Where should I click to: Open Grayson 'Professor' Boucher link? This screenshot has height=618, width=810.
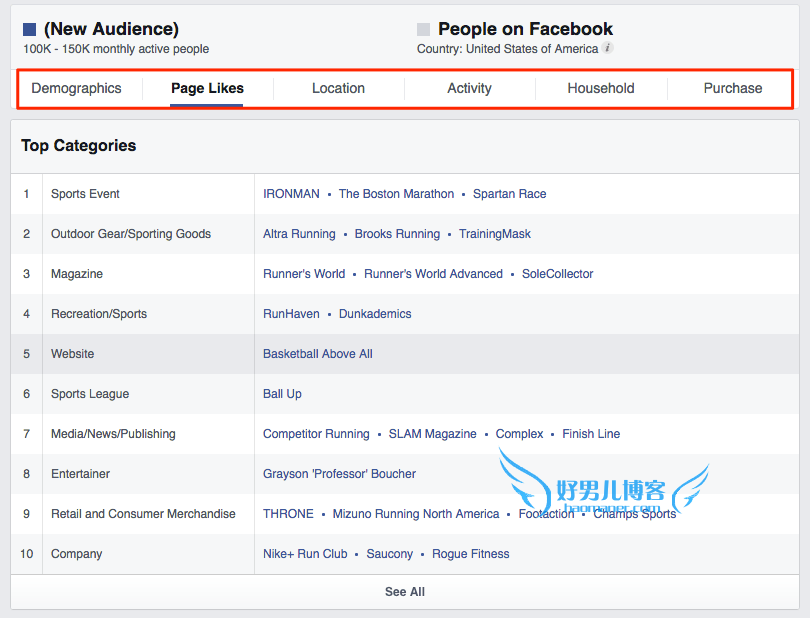[339, 474]
